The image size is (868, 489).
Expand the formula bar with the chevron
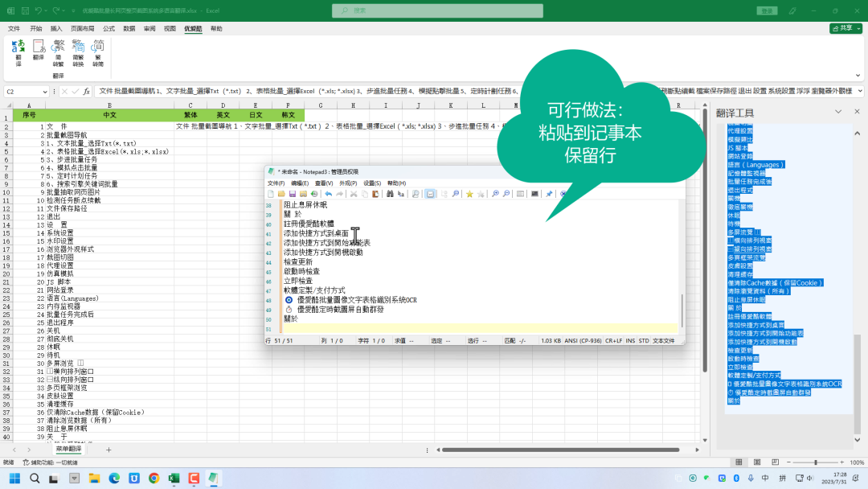[x=860, y=92]
